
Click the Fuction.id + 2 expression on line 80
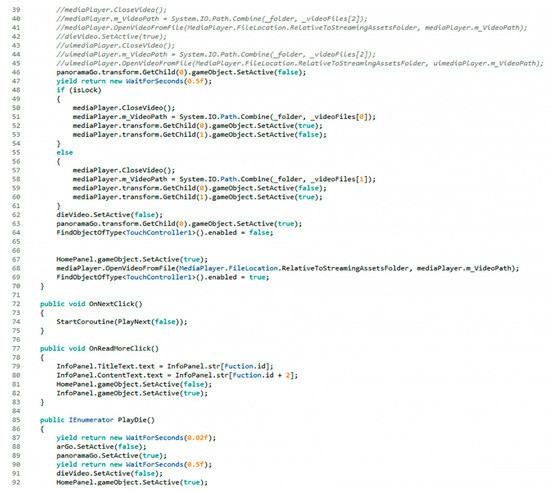pyautogui.click(x=261, y=376)
